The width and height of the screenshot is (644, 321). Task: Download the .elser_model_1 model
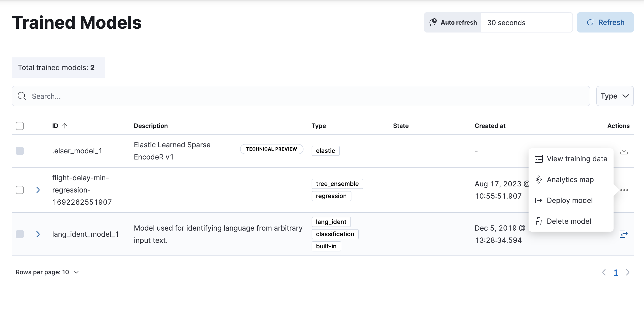tap(623, 151)
